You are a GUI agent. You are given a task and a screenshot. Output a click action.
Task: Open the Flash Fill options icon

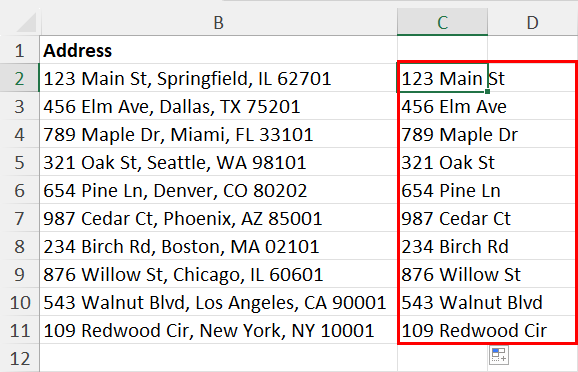tap(499, 355)
